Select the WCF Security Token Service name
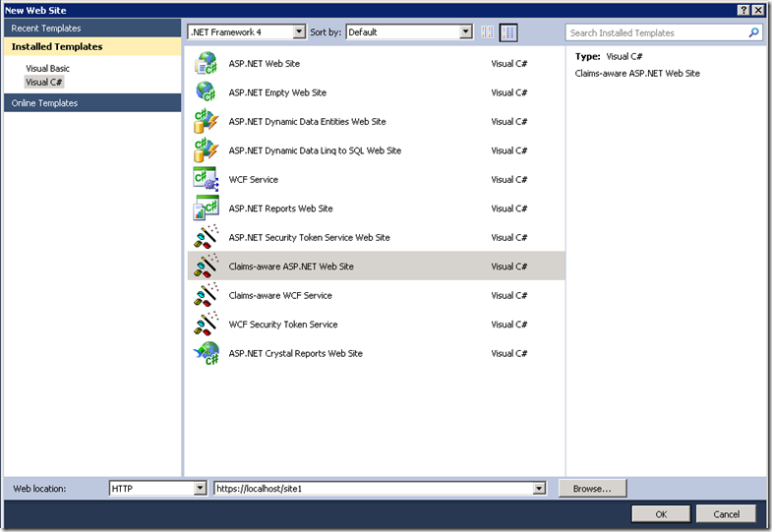Image resolution: width=772 pixels, height=532 pixels. pyautogui.click(x=283, y=325)
